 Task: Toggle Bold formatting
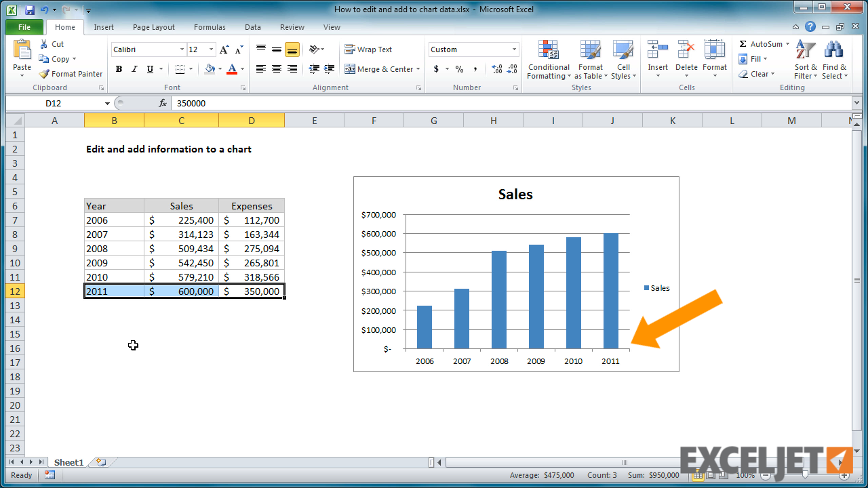(119, 69)
